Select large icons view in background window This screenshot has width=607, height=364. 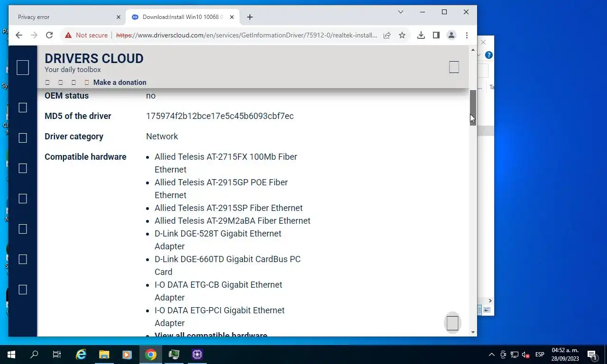487,310
